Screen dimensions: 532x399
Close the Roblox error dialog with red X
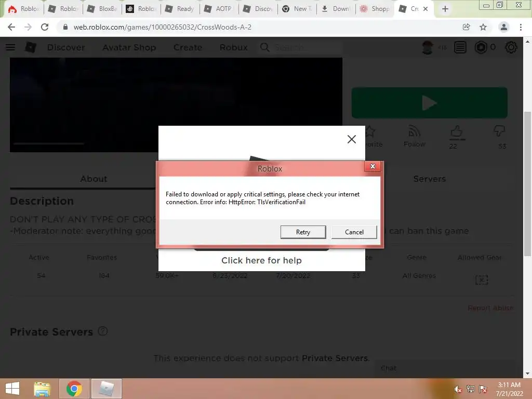click(373, 166)
